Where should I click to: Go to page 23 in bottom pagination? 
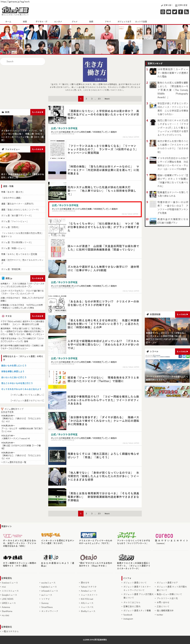pos(99,513)
